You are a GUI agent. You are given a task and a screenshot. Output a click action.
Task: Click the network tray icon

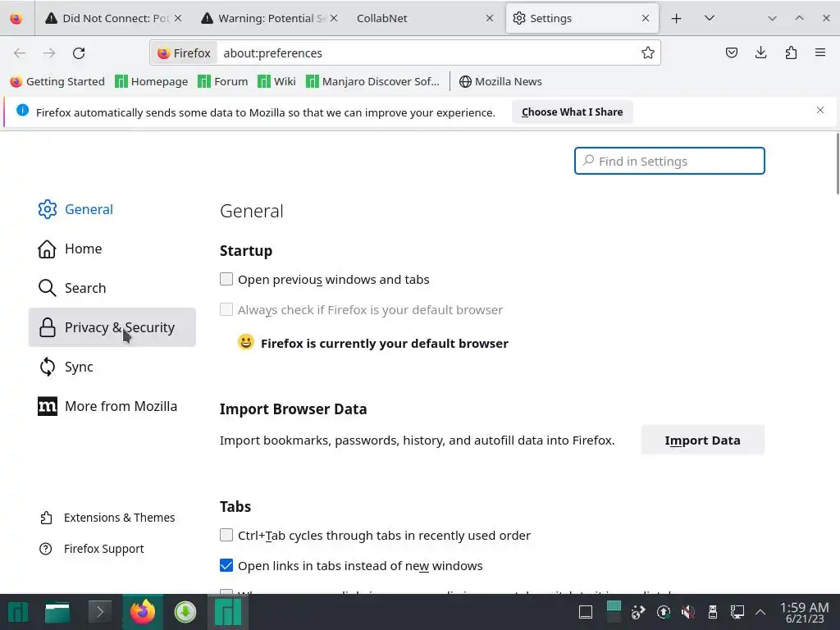(737, 612)
